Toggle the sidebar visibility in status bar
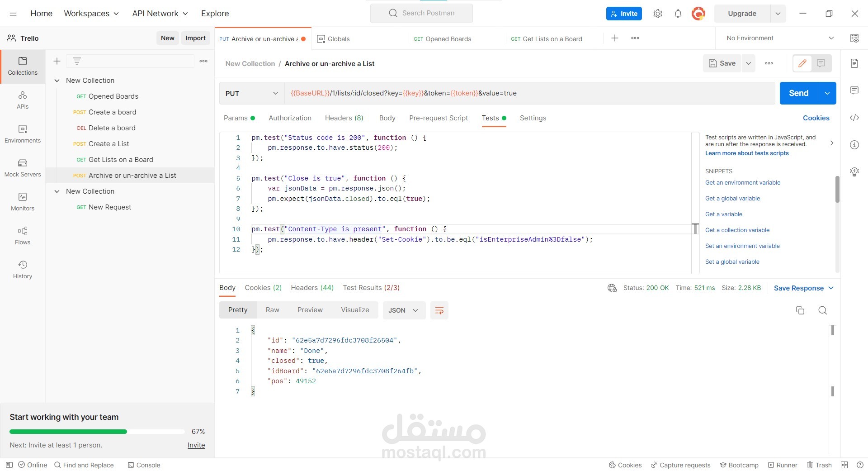 point(9,465)
